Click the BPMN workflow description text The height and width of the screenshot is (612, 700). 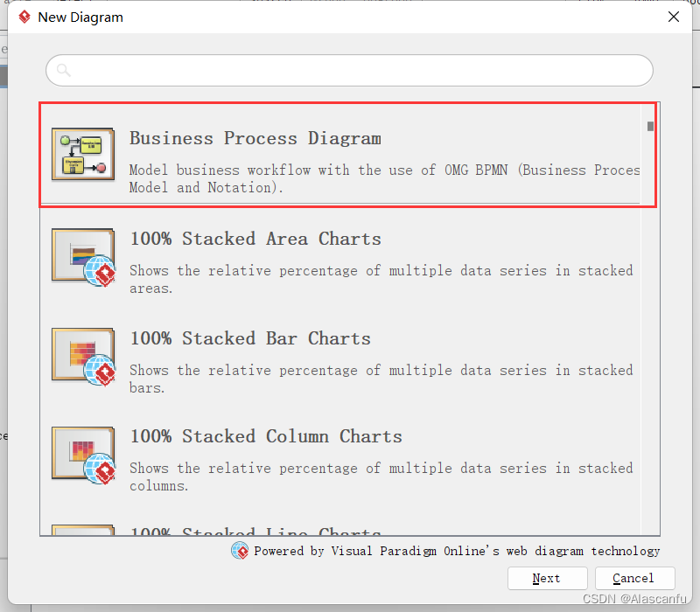point(384,178)
